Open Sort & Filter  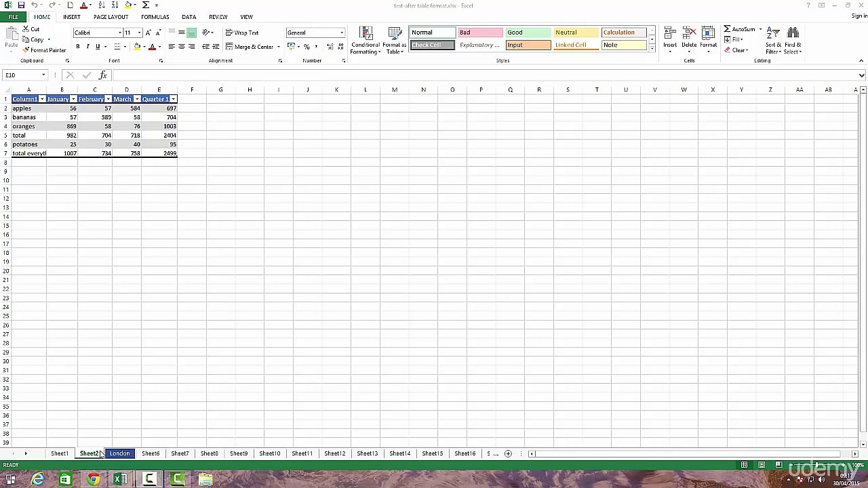(774, 41)
